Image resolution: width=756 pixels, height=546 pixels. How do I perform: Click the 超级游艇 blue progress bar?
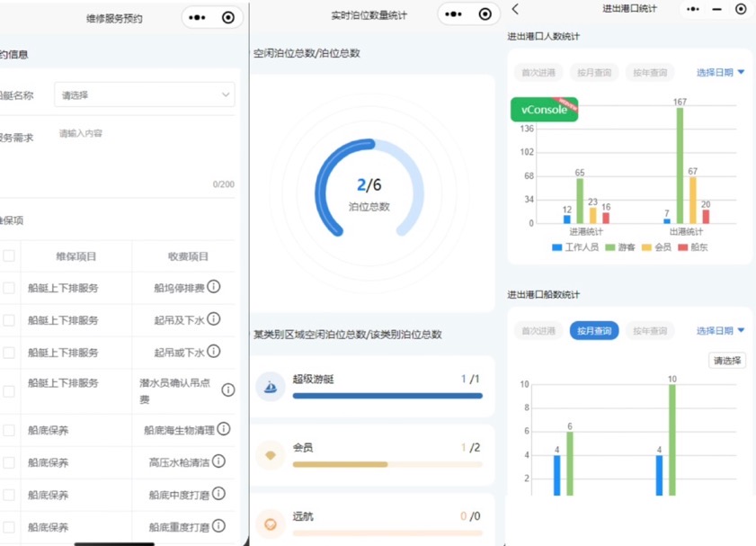pos(387,395)
